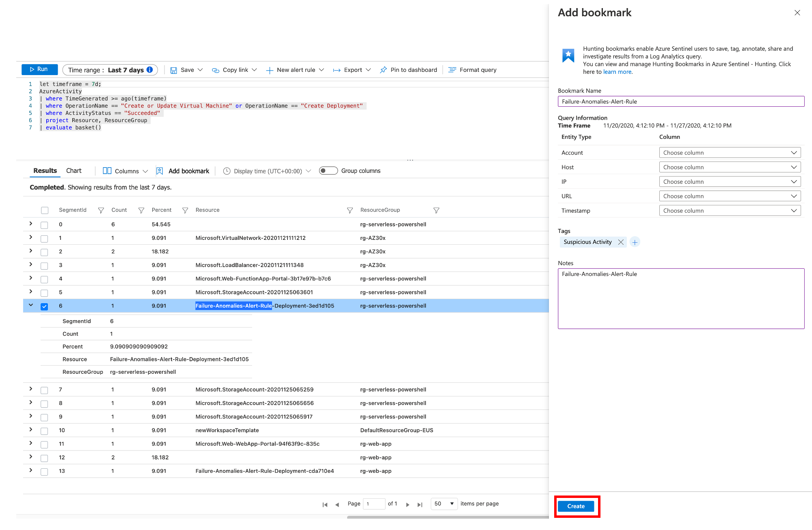812x530 pixels.
Task: Remove the Suspicious Activity tag
Action: click(x=621, y=242)
